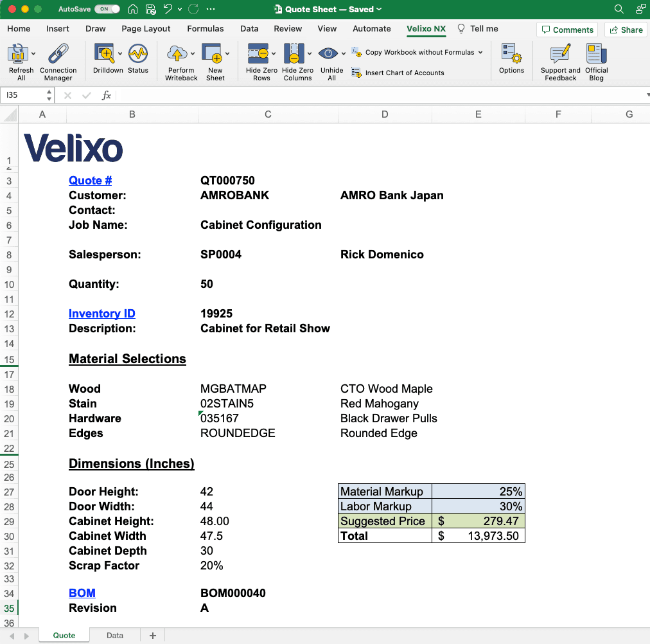The image size is (650, 644).
Task: Open the Insert ribbon tab
Action: pyautogui.click(x=58, y=29)
